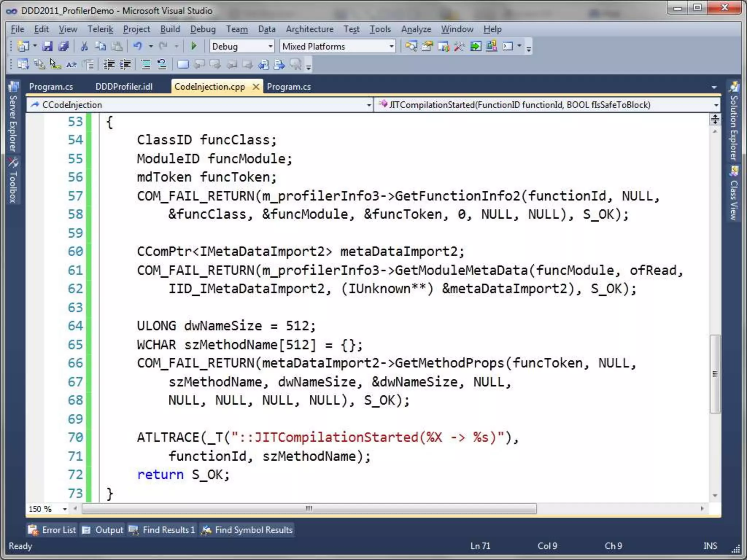Open the Architecture menu
Screen dimensions: 747x560
coord(309,29)
